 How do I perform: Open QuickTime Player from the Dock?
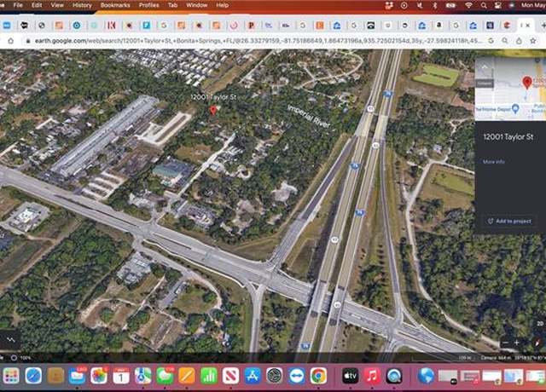[x=394, y=377]
